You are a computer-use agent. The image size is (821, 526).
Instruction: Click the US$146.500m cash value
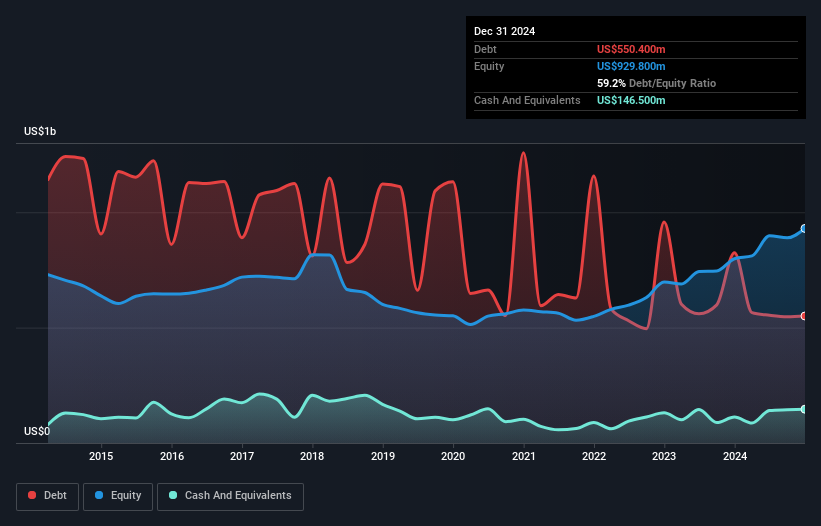[x=631, y=100]
